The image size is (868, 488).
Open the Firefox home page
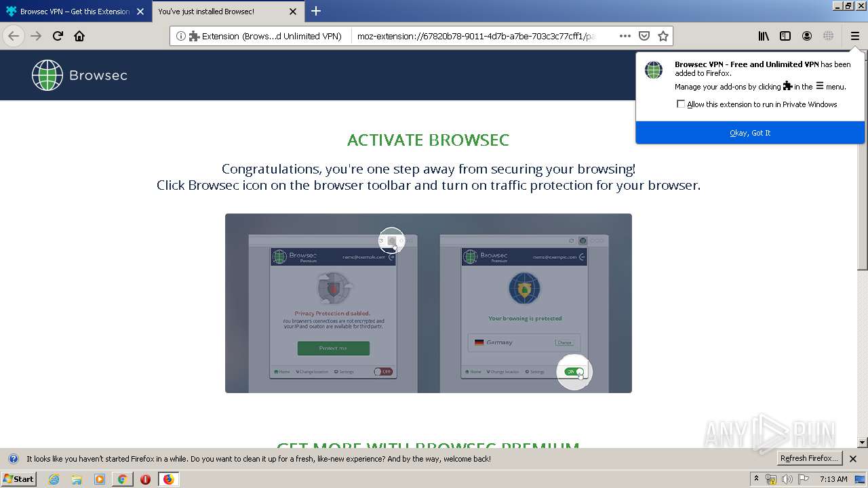pyautogui.click(x=79, y=36)
